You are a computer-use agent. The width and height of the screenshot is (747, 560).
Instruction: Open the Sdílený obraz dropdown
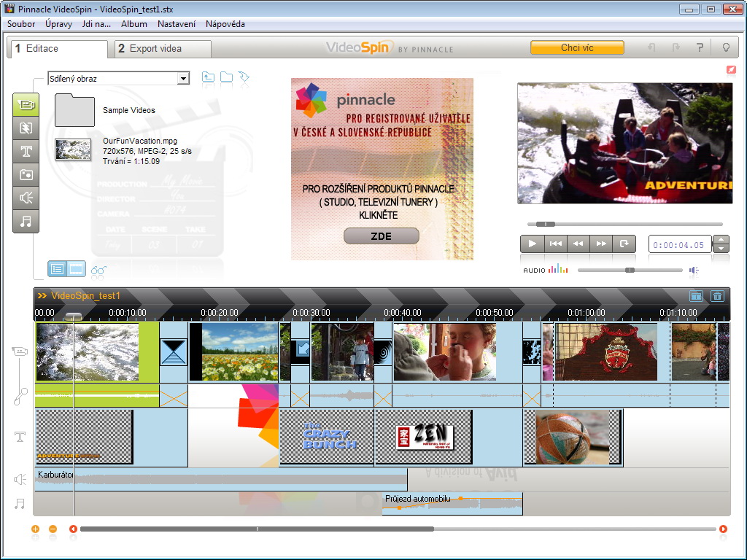point(183,79)
